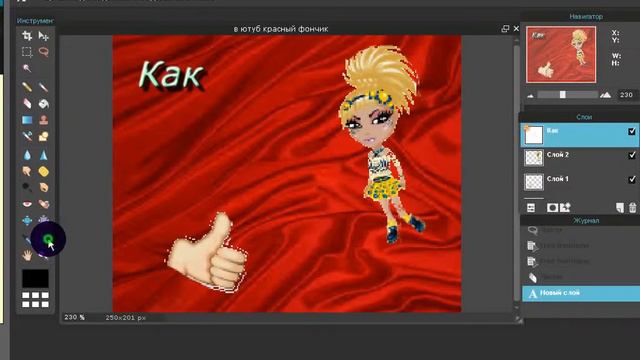Select the eraser history entry in Журнал

point(580,277)
